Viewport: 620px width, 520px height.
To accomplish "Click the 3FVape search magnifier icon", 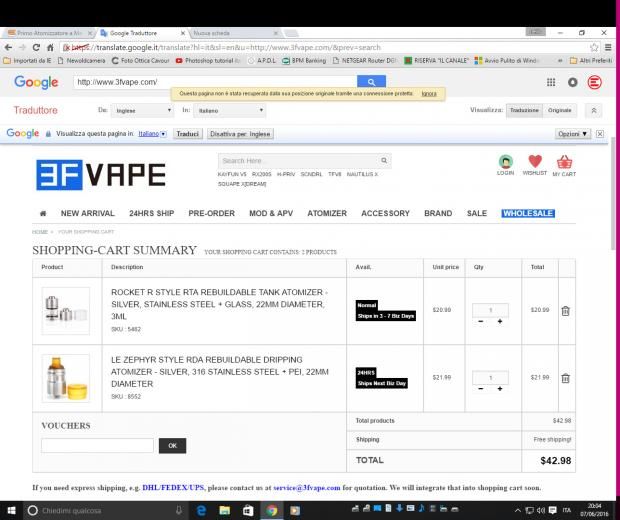I will [x=384, y=161].
